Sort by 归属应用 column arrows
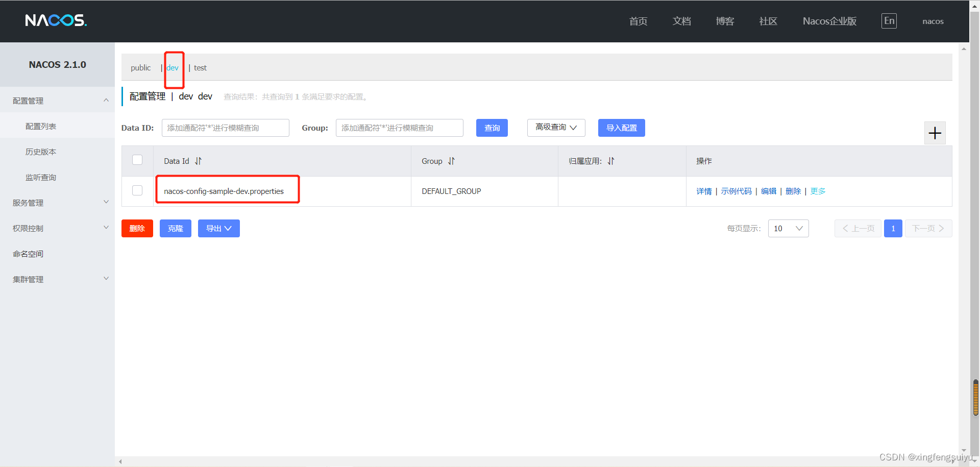980x467 pixels. pyautogui.click(x=611, y=161)
